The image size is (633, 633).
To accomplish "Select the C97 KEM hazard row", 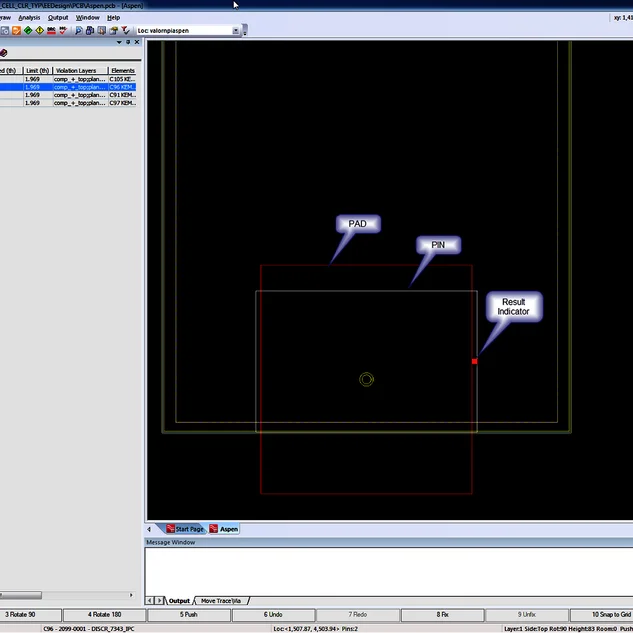I will click(x=68, y=103).
